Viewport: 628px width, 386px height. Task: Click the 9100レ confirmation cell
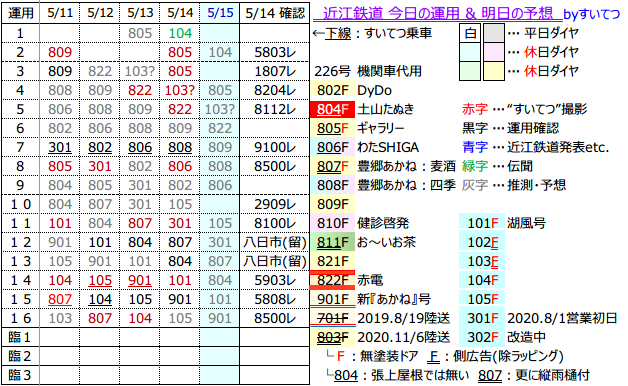(275, 147)
